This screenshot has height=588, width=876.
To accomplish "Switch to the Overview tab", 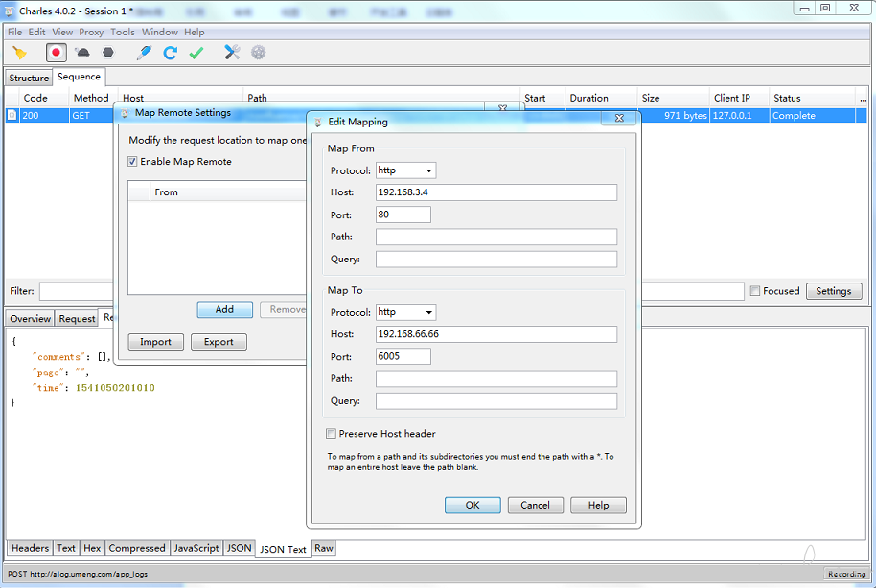I will pos(30,318).
